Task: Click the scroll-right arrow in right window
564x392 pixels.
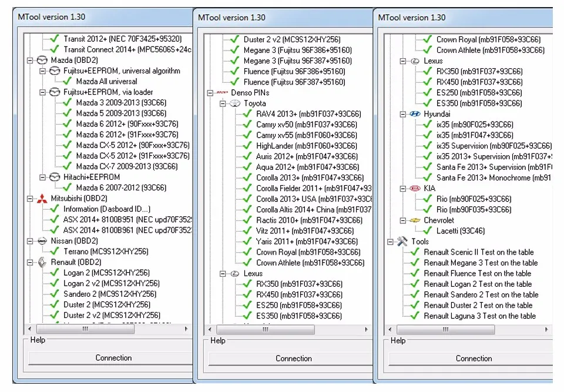Action: click(546, 329)
